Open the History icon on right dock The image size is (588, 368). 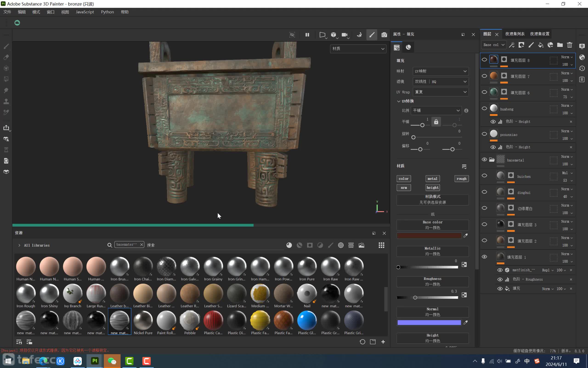[582, 68]
